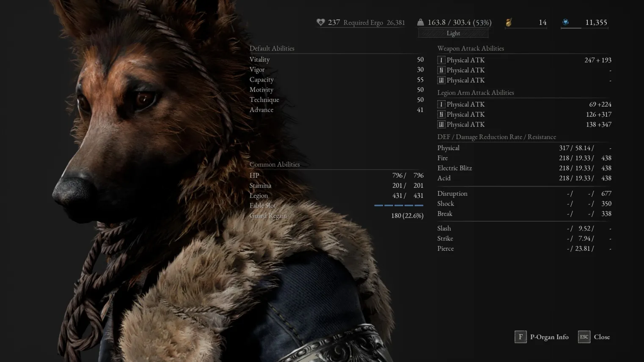Select the Strike row label
This screenshot has height=362, width=644.
(x=445, y=239)
